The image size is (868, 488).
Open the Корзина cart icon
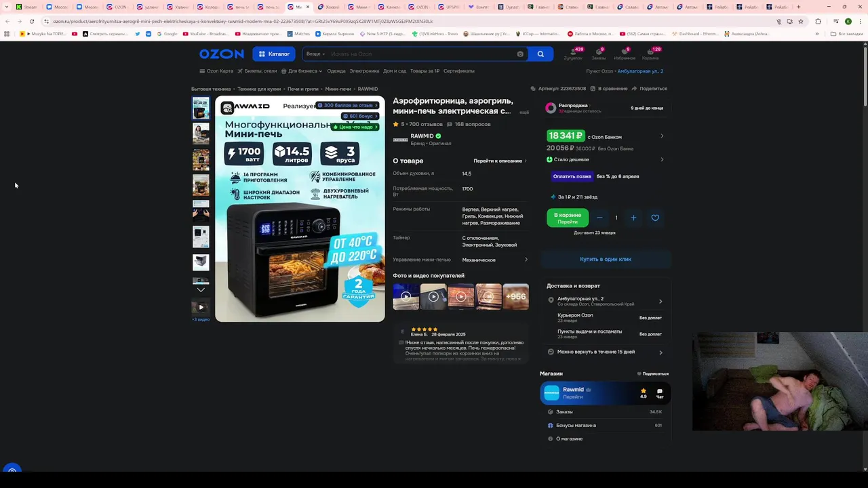point(651,54)
